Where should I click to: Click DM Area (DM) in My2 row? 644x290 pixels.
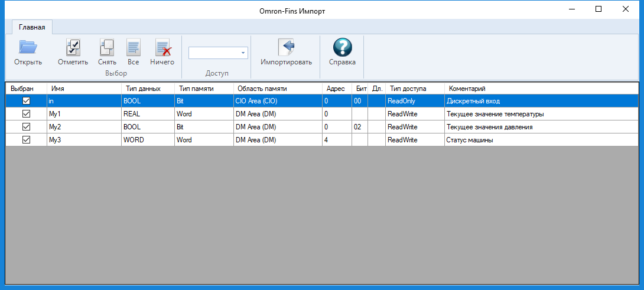278,127
